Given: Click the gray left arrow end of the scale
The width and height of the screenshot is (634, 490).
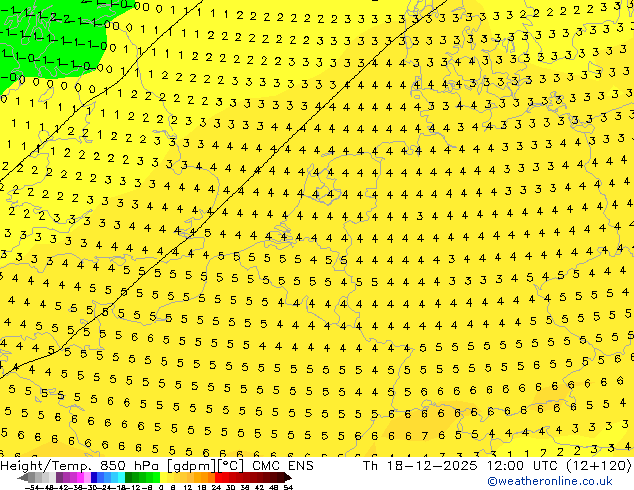Looking at the screenshot, I should (x=23, y=477).
